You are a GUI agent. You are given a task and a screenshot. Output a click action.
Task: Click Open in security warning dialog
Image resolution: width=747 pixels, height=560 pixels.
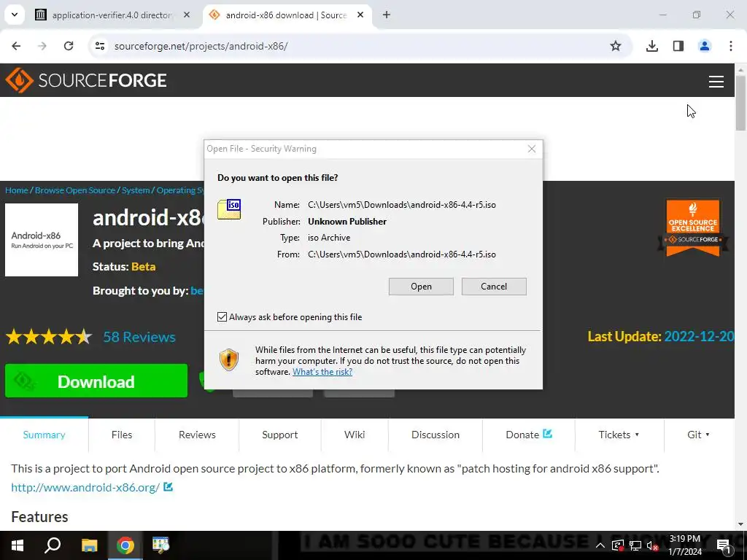pyautogui.click(x=421, y=286)
